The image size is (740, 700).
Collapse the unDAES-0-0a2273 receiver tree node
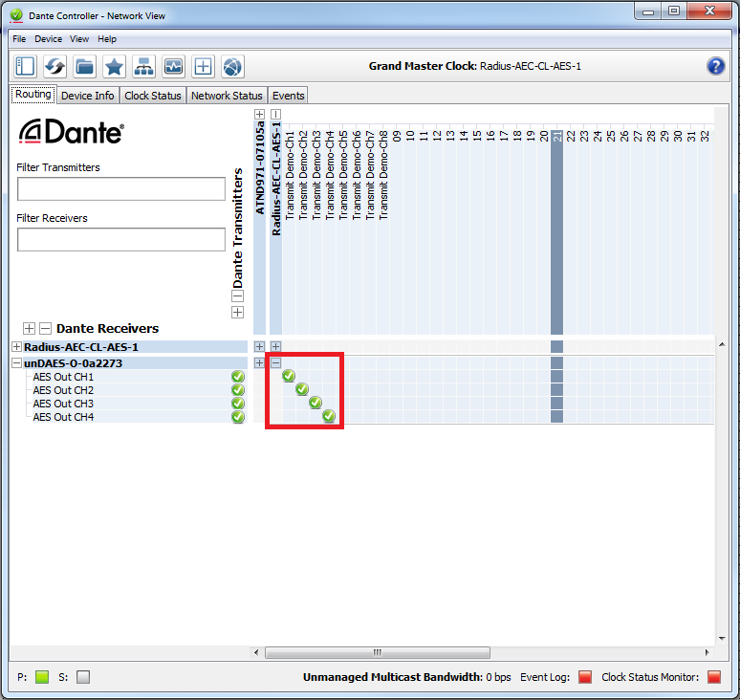click(16, 363)
